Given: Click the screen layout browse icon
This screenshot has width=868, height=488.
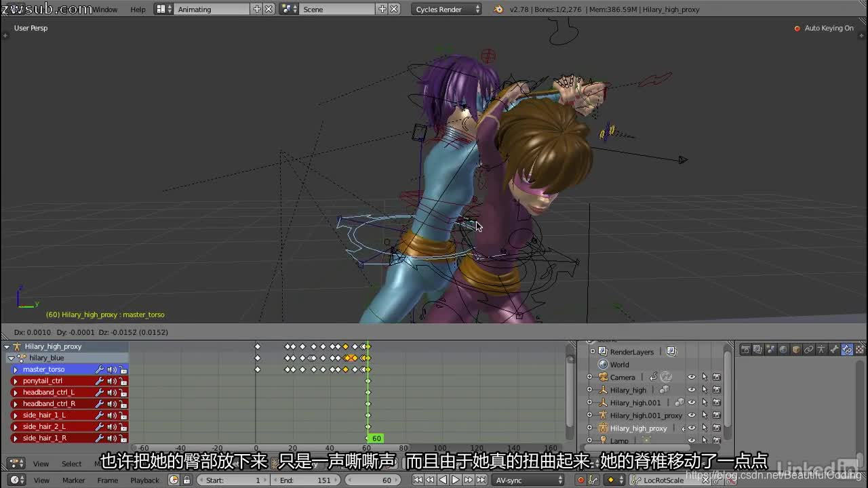Looking at the screenshot, I should (x=162, y=9).
